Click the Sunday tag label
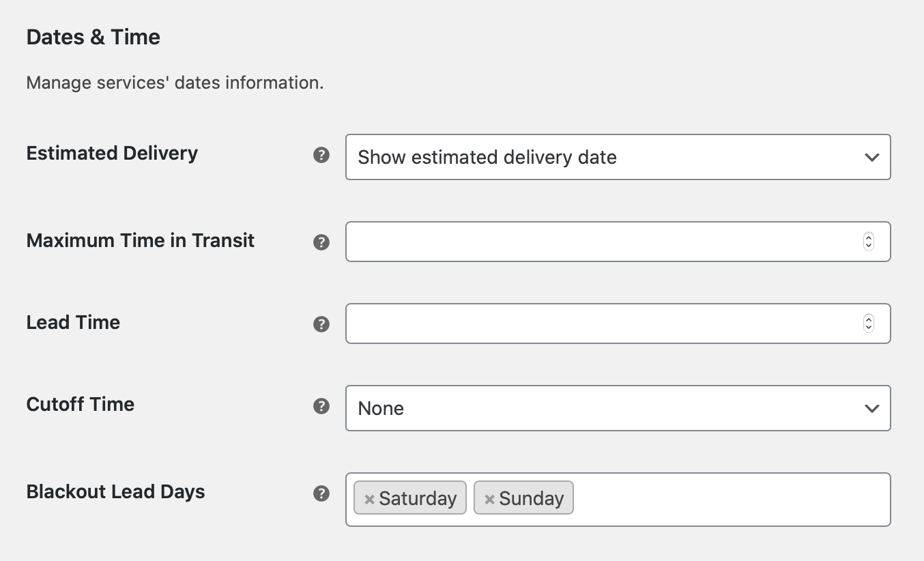Image resolution: width=924 pixels, height=561 pixels. [x=532, y=499]
